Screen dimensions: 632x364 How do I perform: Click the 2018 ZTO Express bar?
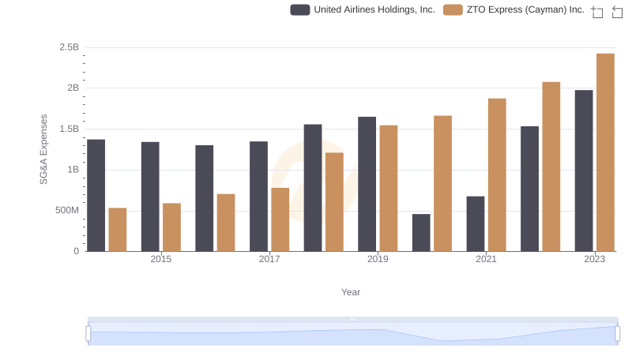(x=334, y=202)
